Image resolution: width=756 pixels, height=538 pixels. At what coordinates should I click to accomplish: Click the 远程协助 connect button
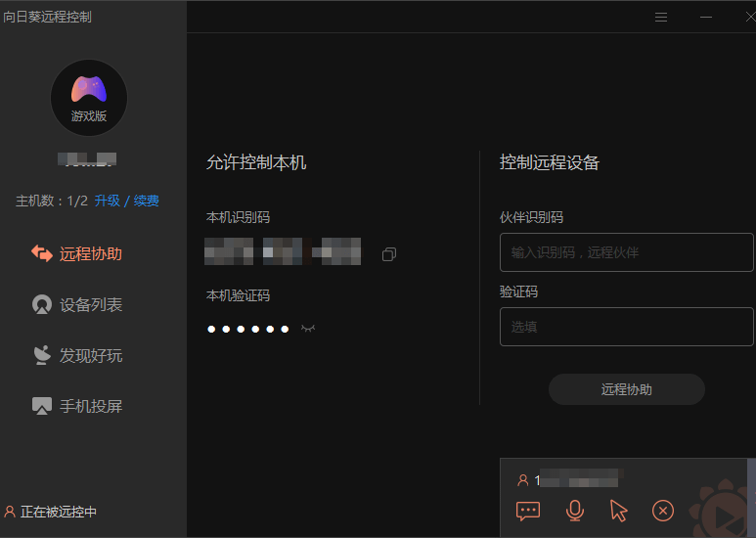click(x=626, y=389)
